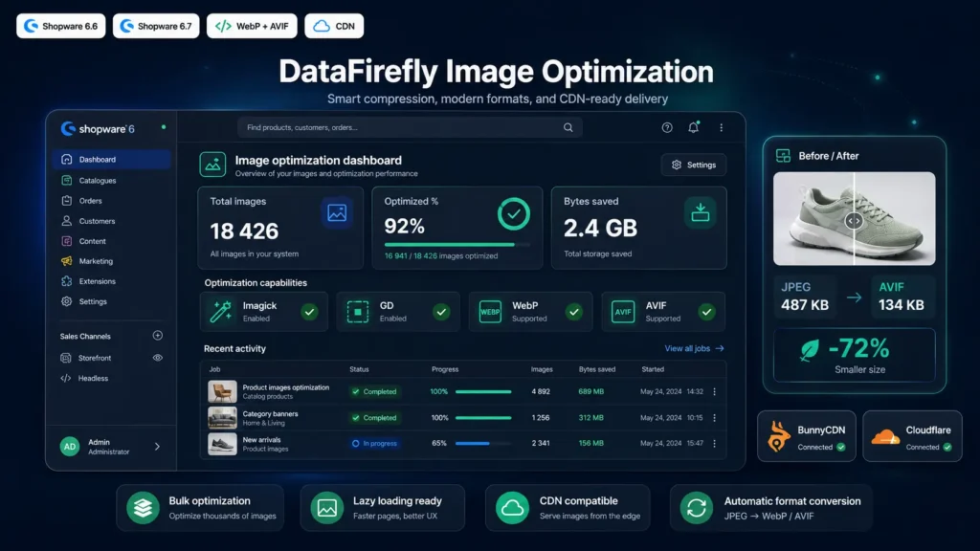Open the Content sidebar item
Viewport: 980px width, 551px height.
coord(111,241)
